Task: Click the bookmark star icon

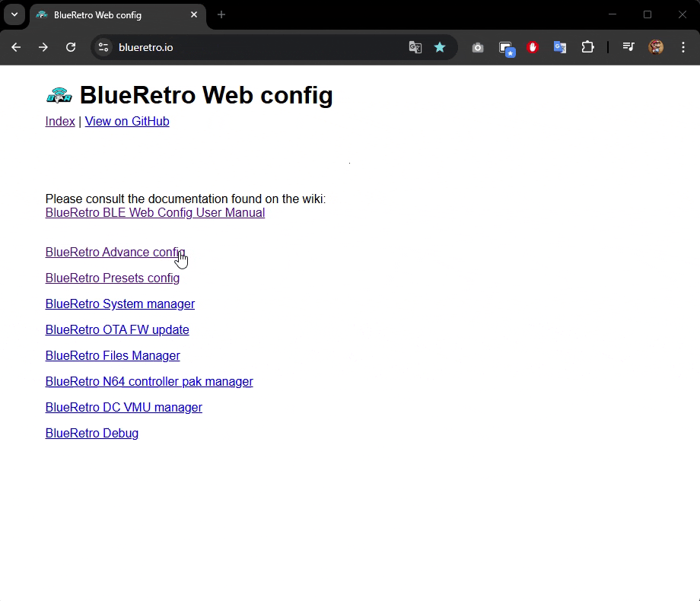Action: [x=440, y=47]
